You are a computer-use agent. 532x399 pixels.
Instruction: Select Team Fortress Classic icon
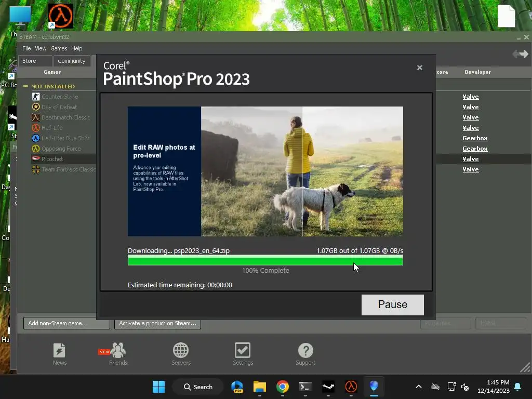[x=36, y=169]
